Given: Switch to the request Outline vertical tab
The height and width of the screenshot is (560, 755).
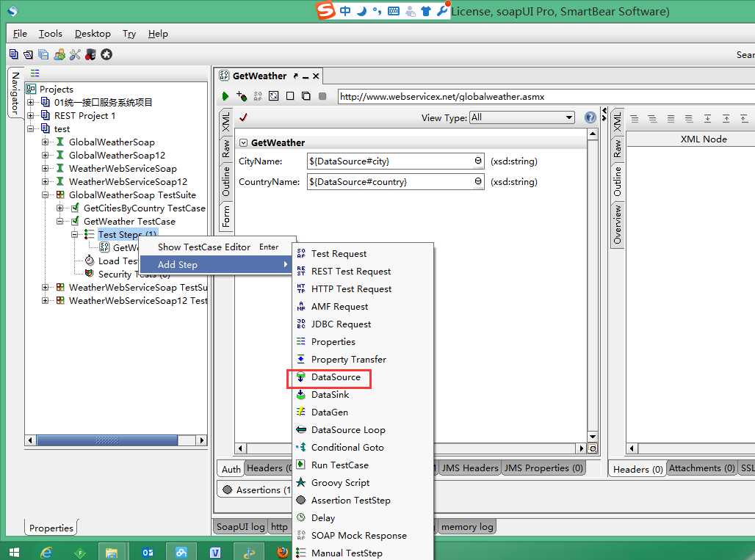Looking at the screenshot, I should tap(225, 181).
